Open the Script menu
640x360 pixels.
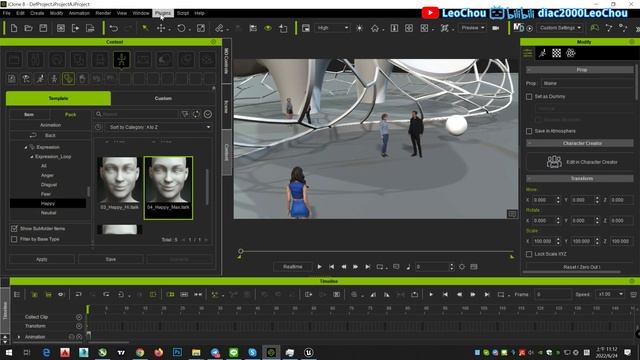pos(182,13)
